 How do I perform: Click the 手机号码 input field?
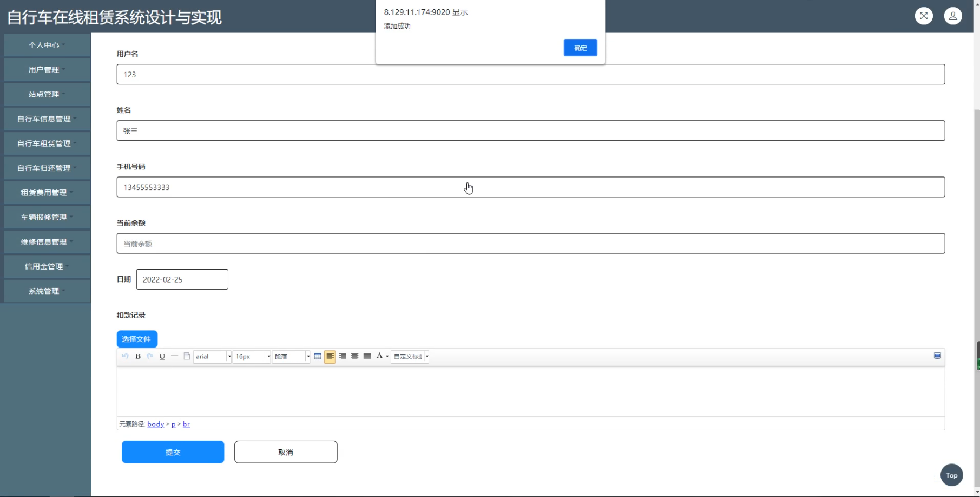click(x=531, y=187)
